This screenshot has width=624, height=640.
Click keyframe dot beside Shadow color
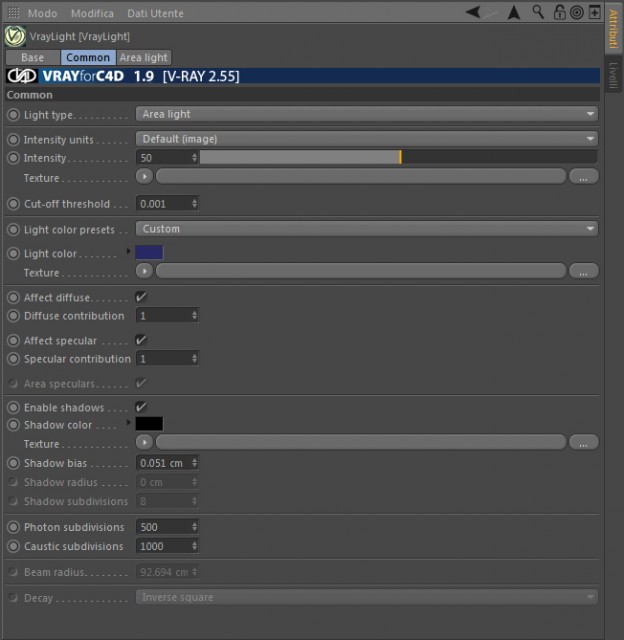[13, 425]
